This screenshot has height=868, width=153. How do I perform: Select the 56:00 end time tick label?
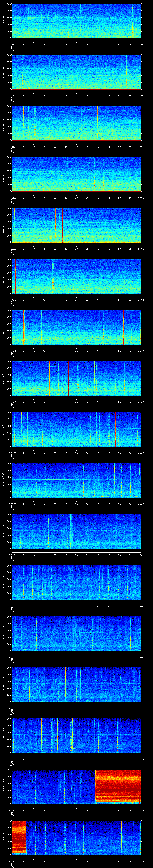point(141,504)
